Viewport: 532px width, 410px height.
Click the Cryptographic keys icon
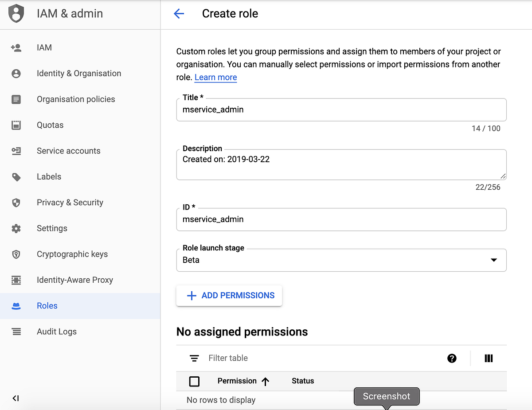[x=16, y=254]
